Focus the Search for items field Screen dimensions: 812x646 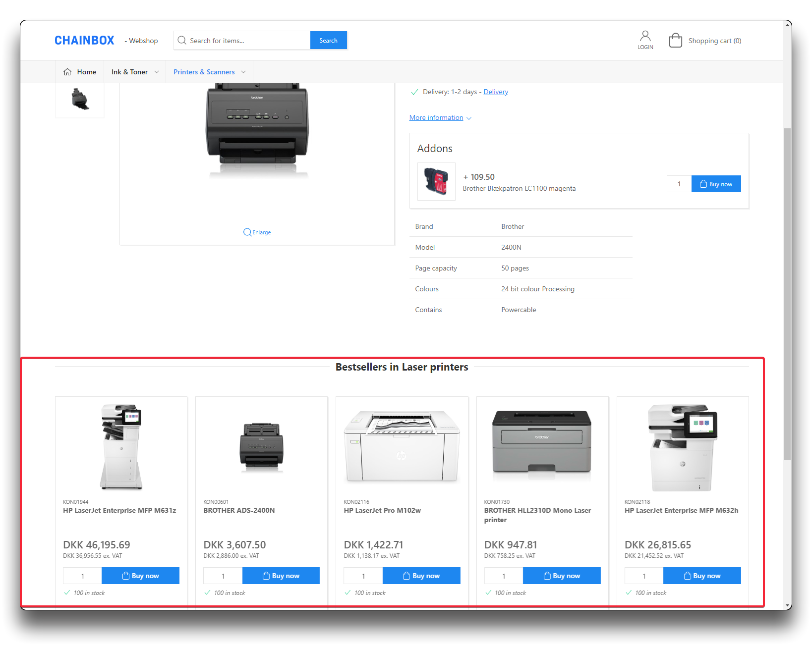(242, 40)
